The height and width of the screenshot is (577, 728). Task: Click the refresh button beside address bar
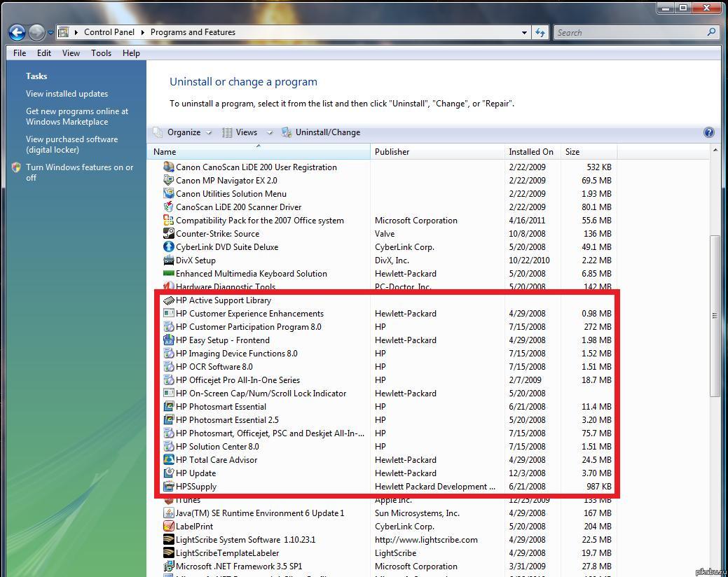click(x=540, y=32)
